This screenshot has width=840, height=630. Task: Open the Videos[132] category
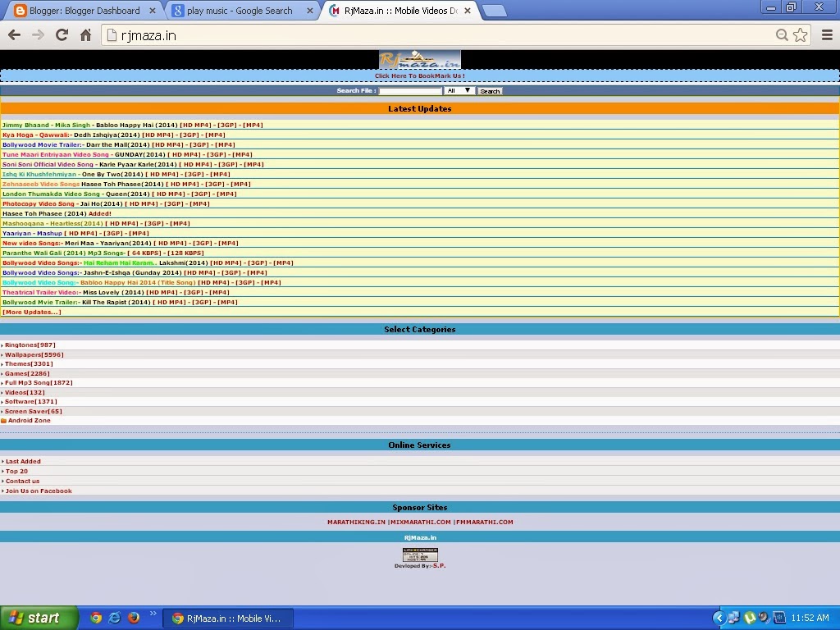(x=25, y=392)
